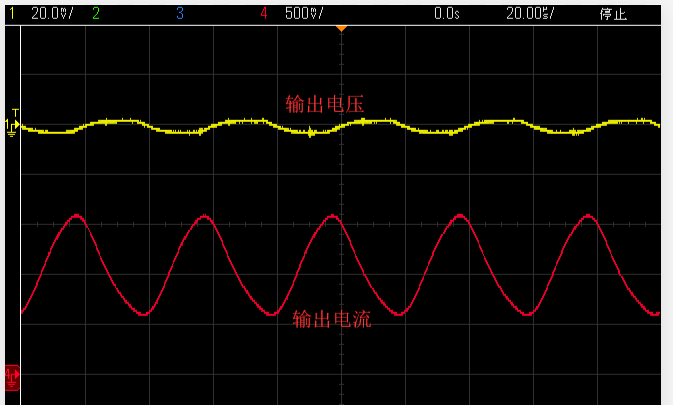
Task: Open channel 1 20.0V/ scale setting
Action: [52, 14]
